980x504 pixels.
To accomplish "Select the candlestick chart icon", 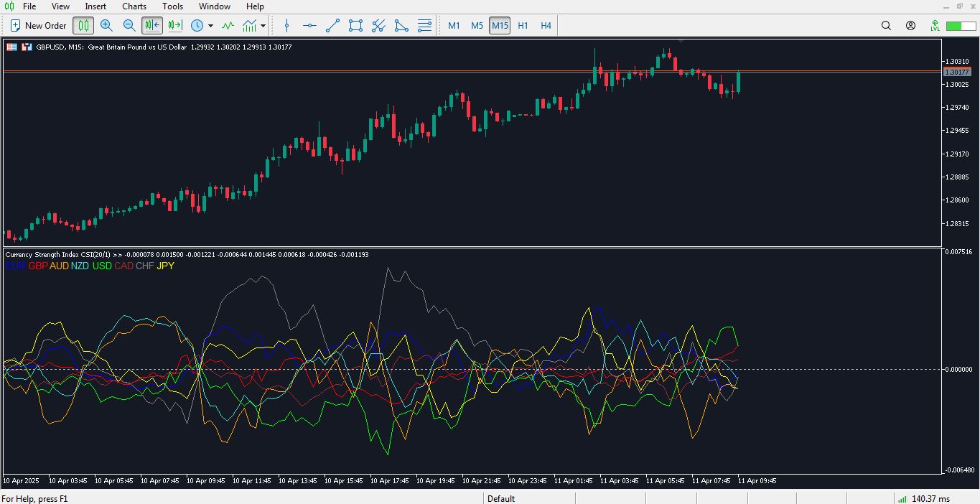I will pyautogui.click(x=83, y=25).
